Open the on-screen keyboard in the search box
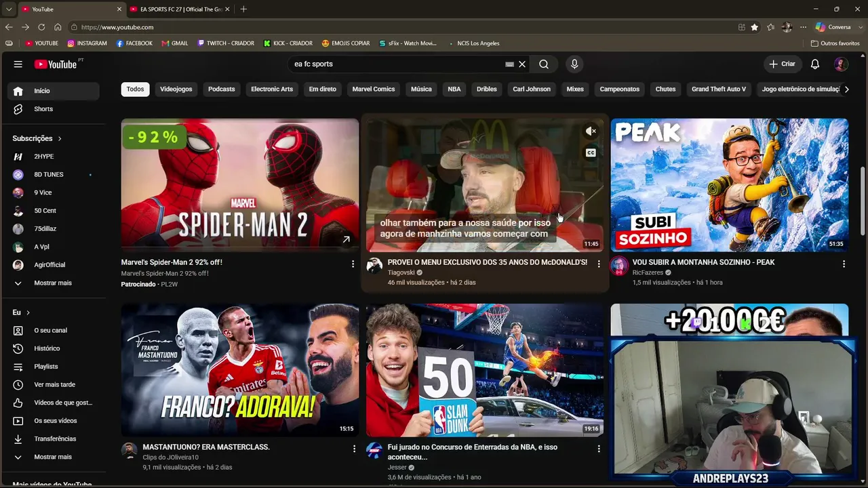 tap(509, 64)
